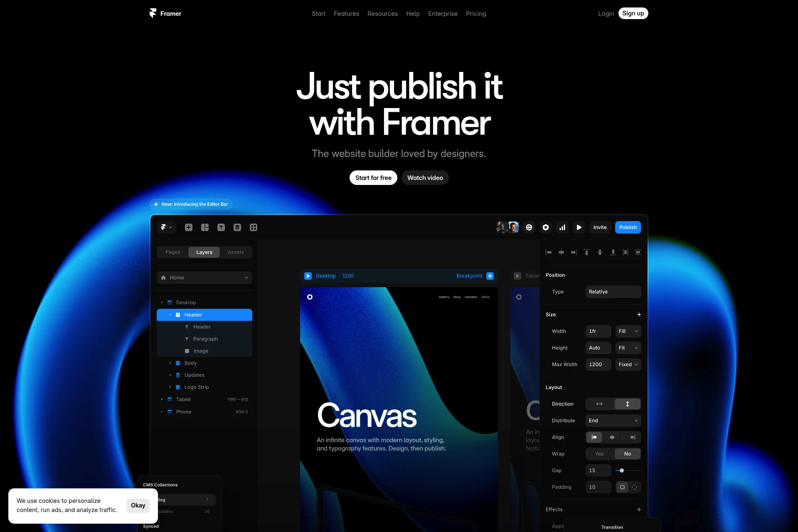Click the Globe/Domain icon
Image resolution: width=798 pixels, height=532 pixels.
[x=528, y=227]
